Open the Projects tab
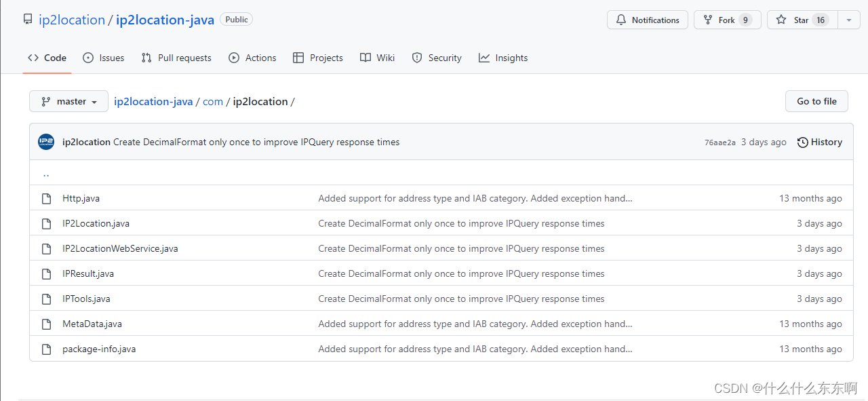 318,58
